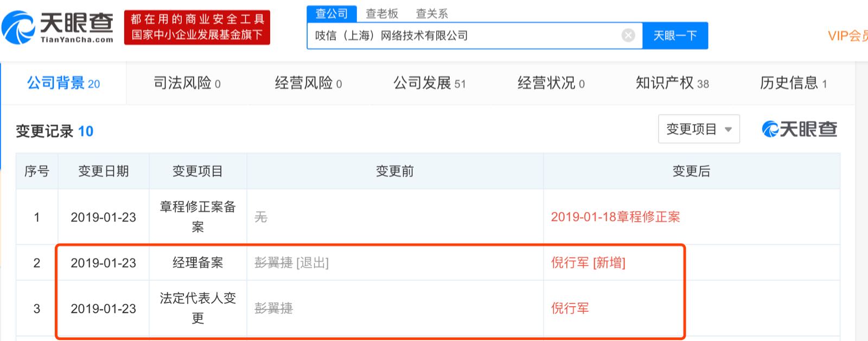View the 历史信息 tab

click(x=793, y=83)
